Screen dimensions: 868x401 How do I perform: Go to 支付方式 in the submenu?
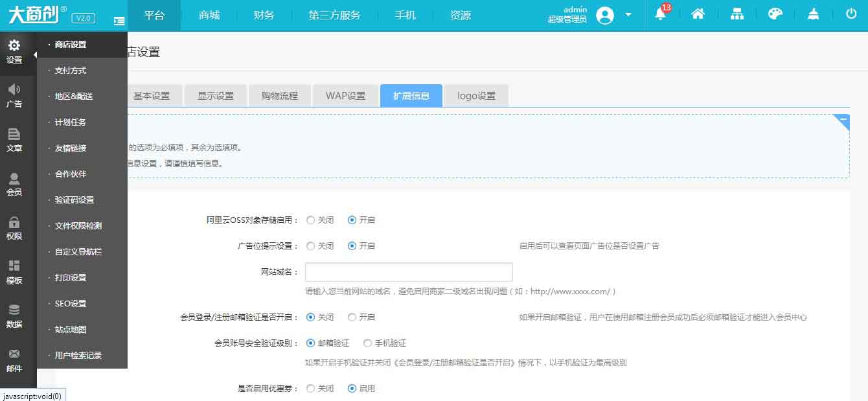[x=71, y=71]
